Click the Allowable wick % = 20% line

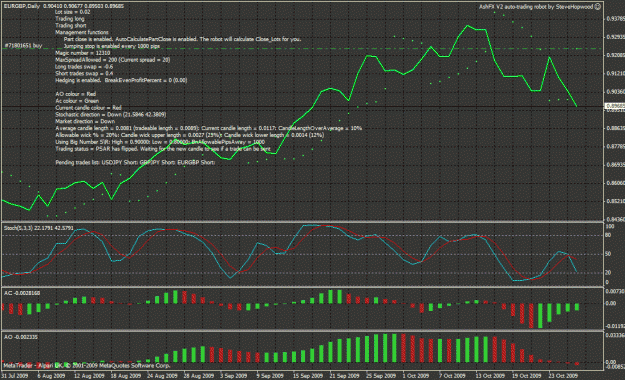coord(189,135)
